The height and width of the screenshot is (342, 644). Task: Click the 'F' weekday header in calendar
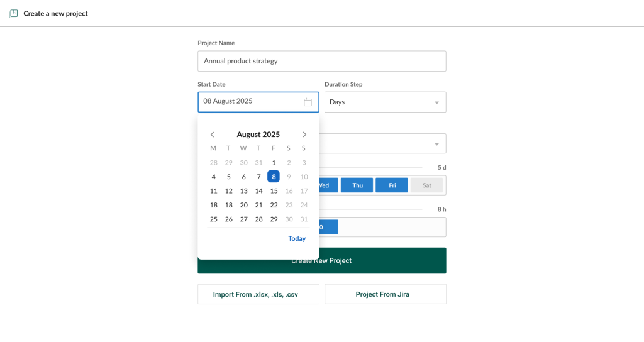(x=274, y=148)
